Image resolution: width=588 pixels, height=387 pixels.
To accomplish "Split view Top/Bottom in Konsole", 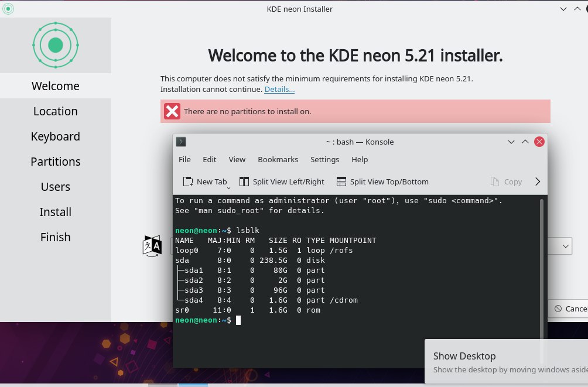I will pyautogui.click(x=382, y=182).
